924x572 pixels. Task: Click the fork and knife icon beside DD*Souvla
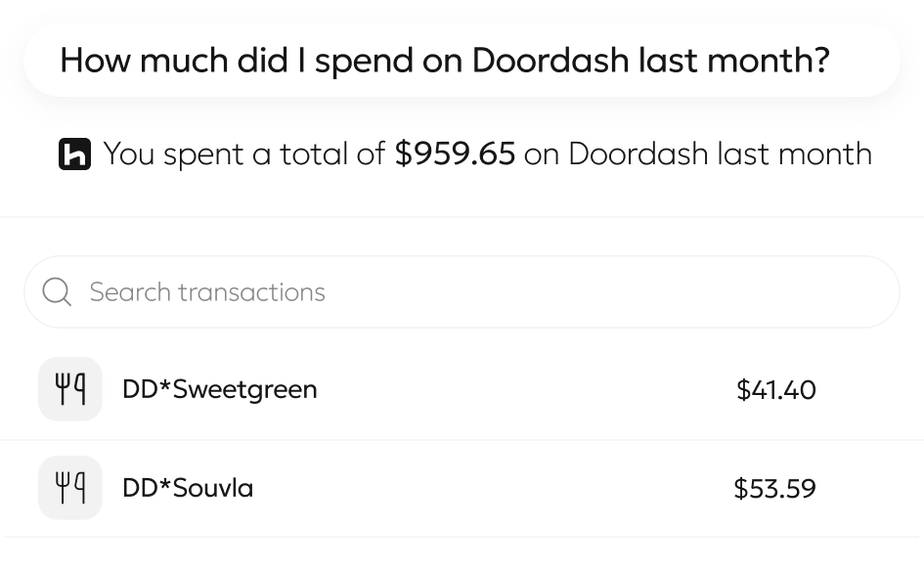[x=70, y=487]
